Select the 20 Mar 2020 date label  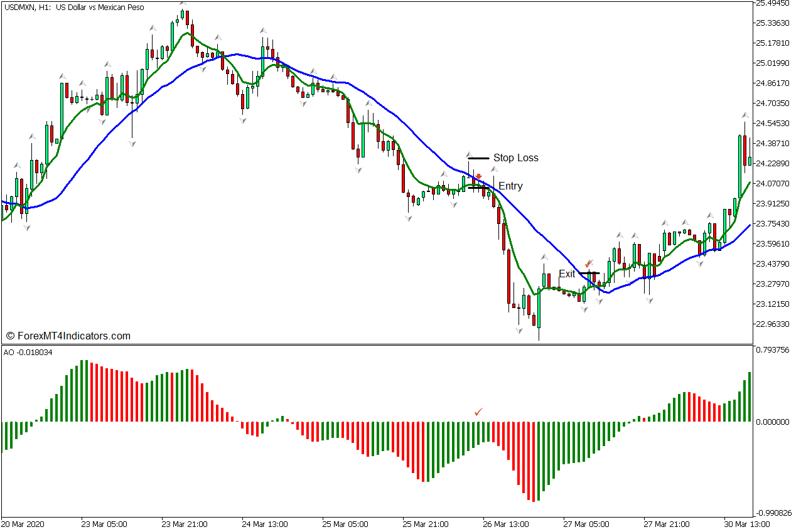point(24,524)
